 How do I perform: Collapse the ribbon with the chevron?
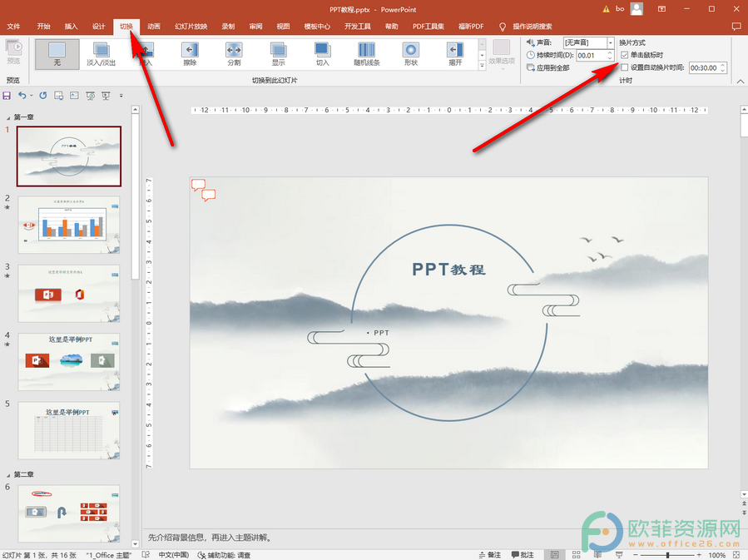tap(741, 82)
